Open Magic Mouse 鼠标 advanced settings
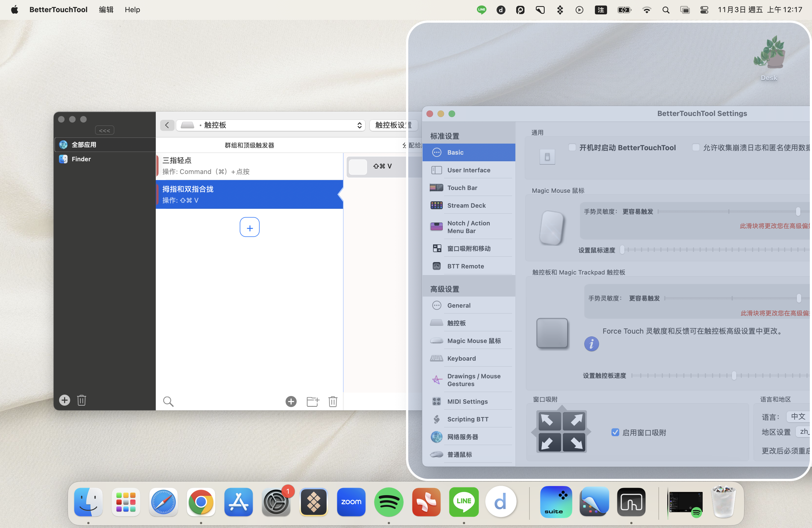Screen dimensions: 812x528 point(469,341)
